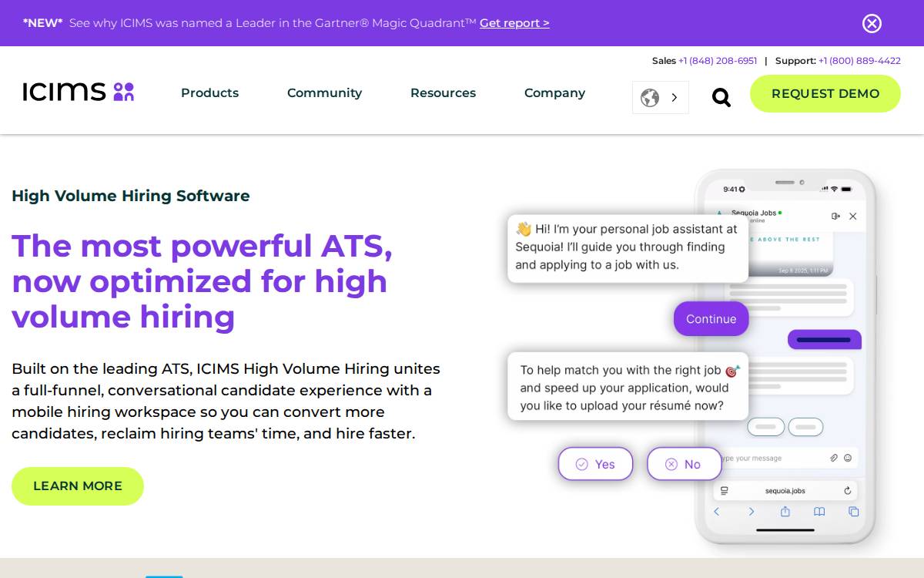Choose Yes in the résumé prompt
The width and height of the screenshot is (924, 578).
click(596, 464)
